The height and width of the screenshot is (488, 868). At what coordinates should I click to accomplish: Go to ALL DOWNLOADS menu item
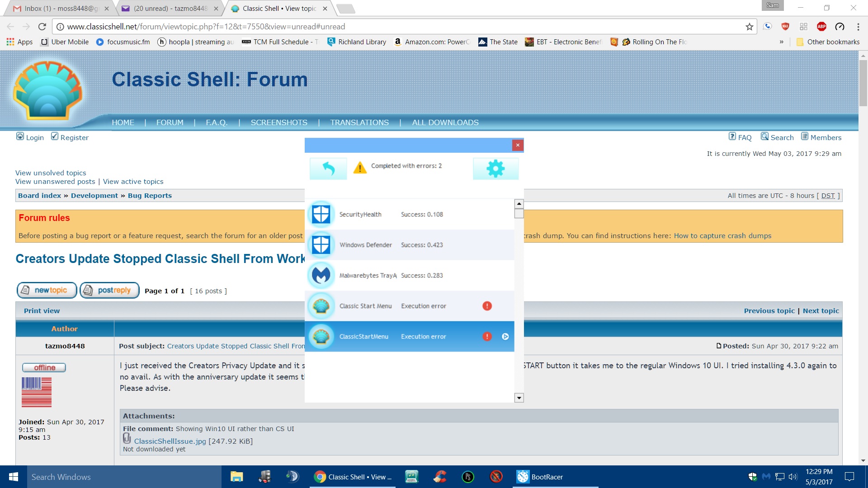pos(445,122)
